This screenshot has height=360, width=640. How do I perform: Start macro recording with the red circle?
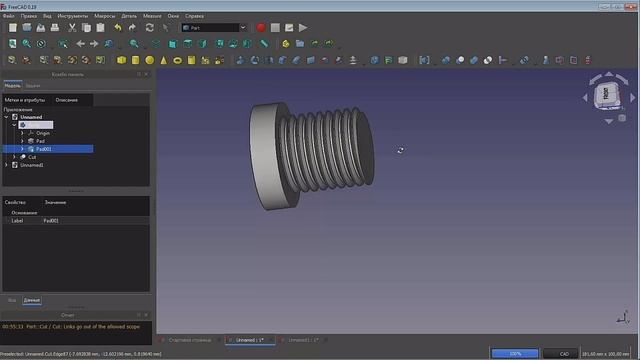(261, 28)
